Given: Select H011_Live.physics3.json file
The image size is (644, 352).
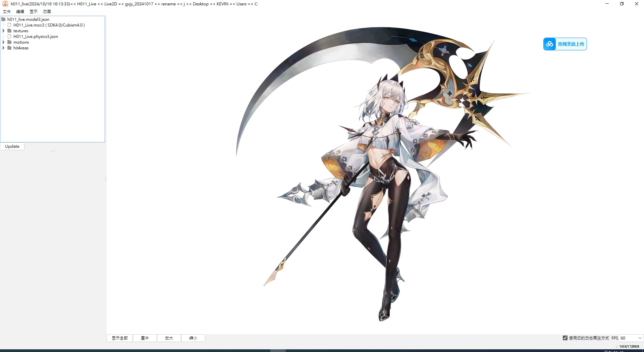Looking at the screenshot, I should point(36,36).
